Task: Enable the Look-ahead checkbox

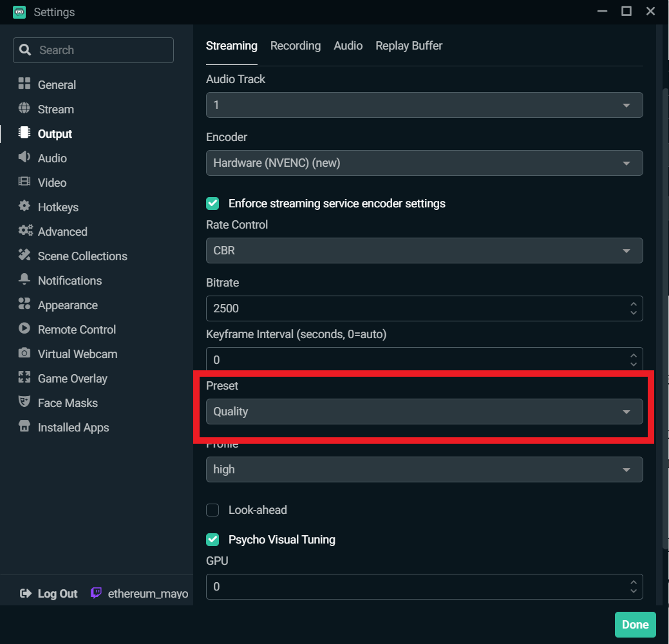Action: [x=212, y=510]
